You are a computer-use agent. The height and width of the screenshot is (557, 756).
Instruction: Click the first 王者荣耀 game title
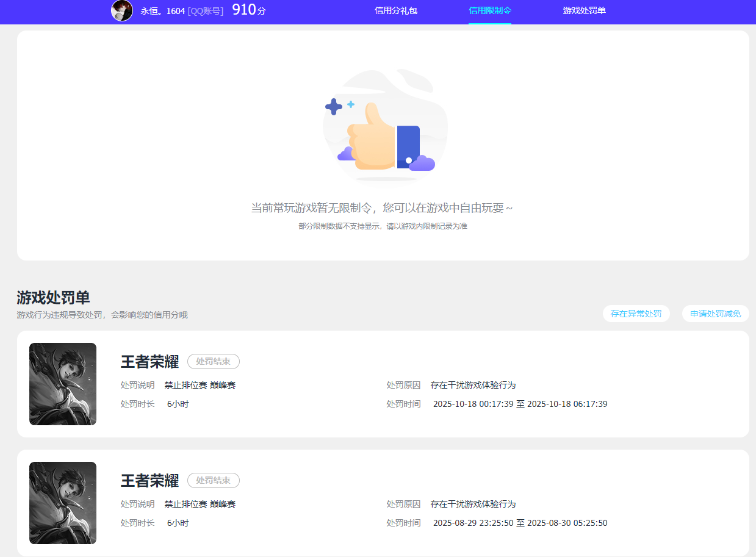point(149,361)
